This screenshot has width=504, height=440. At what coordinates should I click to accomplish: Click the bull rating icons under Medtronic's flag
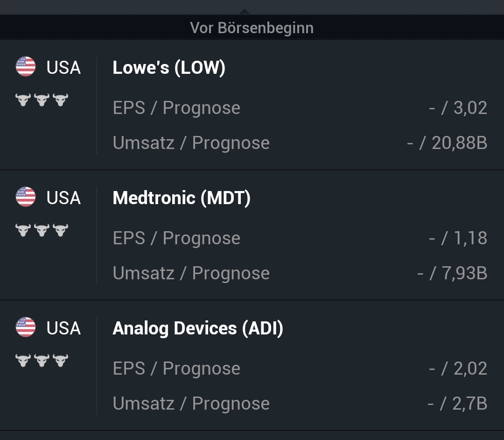42,229
